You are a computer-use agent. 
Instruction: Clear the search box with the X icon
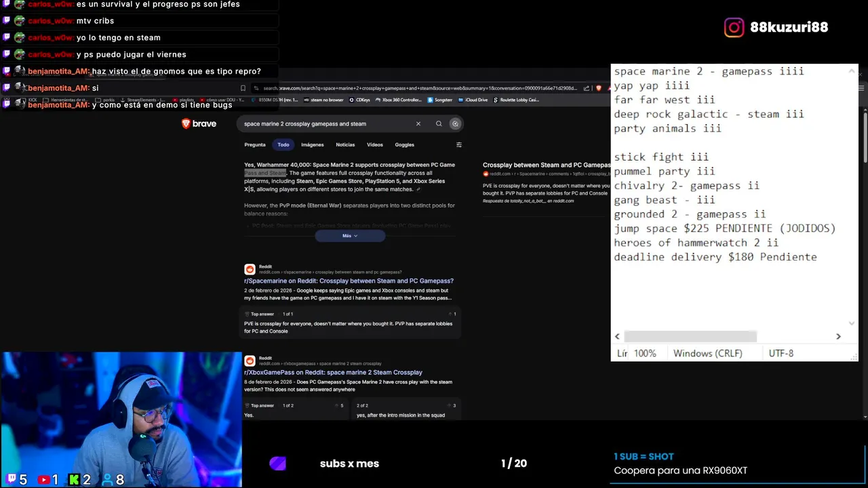(418, 123)
